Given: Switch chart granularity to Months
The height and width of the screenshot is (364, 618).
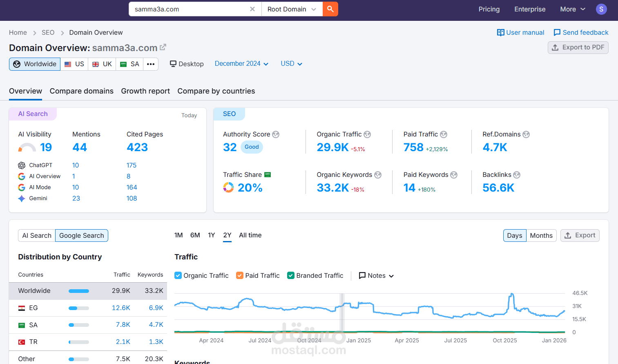Looking at the screenshot, I should (541, 235).
